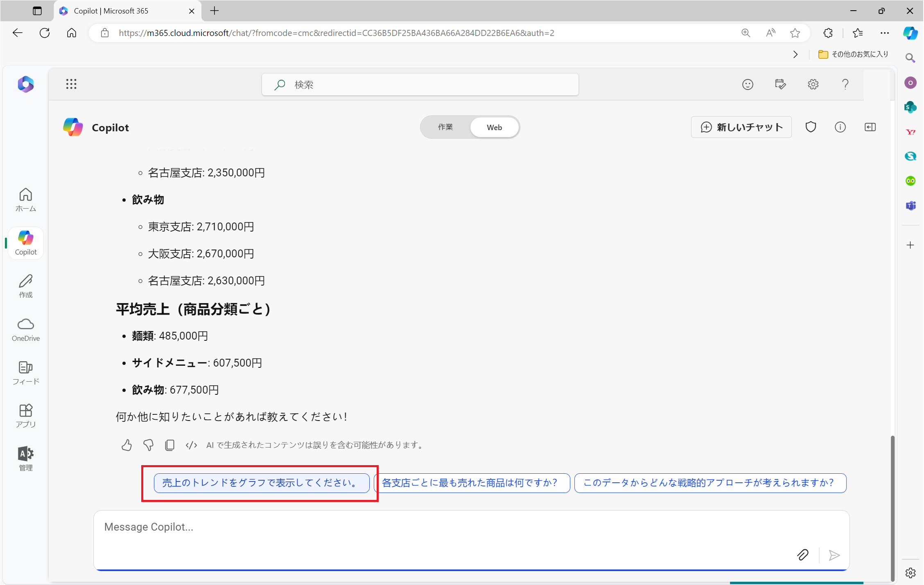Refresh the current page

[45, 33]
